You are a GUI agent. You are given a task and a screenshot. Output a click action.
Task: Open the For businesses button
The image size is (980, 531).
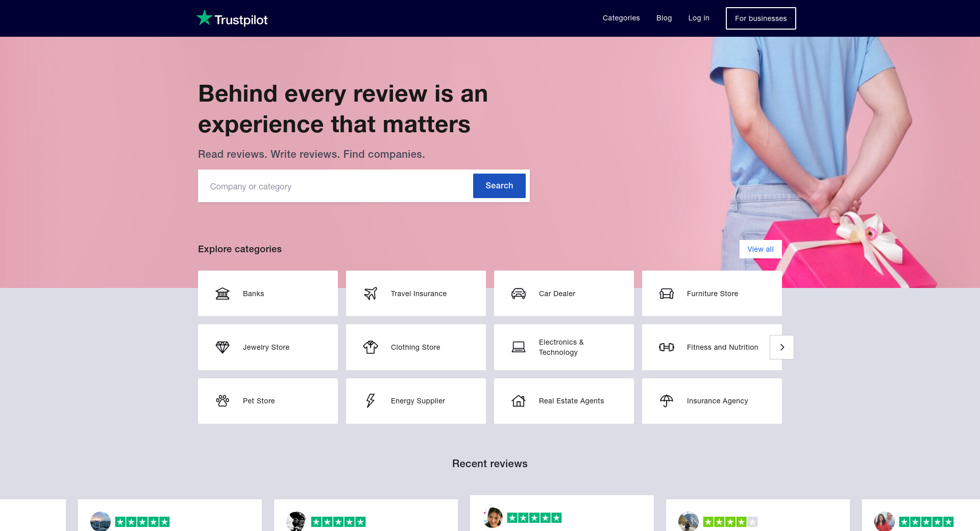click(761, 18)
